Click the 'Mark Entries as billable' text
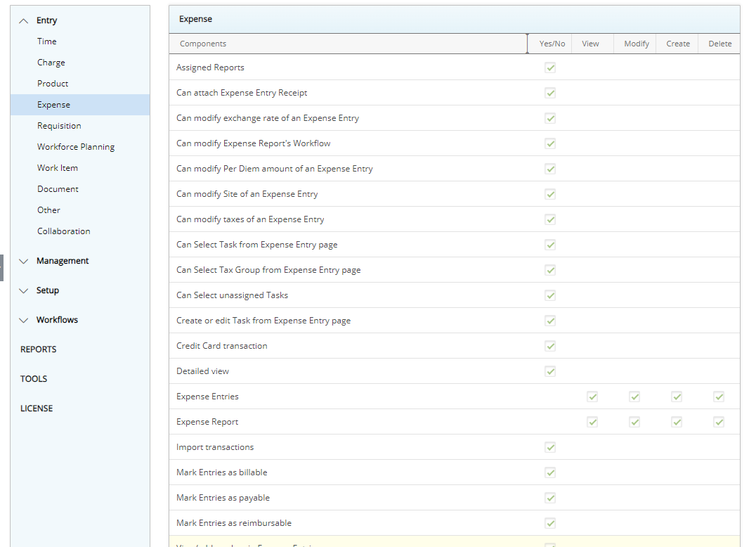756x547 pixels. (x=222, y=472)
